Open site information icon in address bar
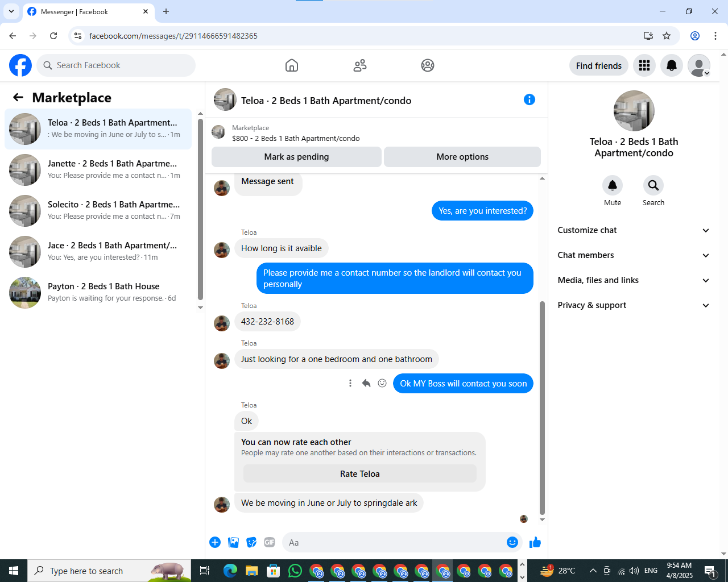The width and height of the screenshot is (728, 582). [x=78, y=36]
